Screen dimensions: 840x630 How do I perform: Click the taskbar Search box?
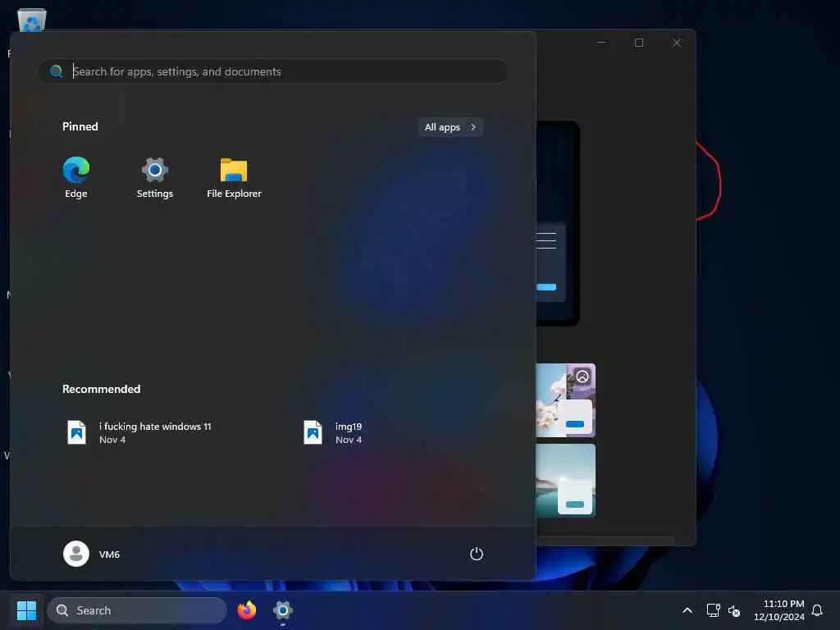coord(137,610)
